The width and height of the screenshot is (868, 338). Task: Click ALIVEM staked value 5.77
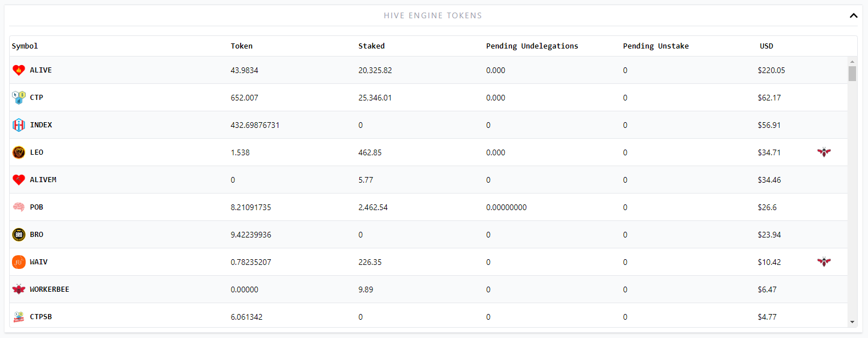pyautogui.click(x=366, y=180)
